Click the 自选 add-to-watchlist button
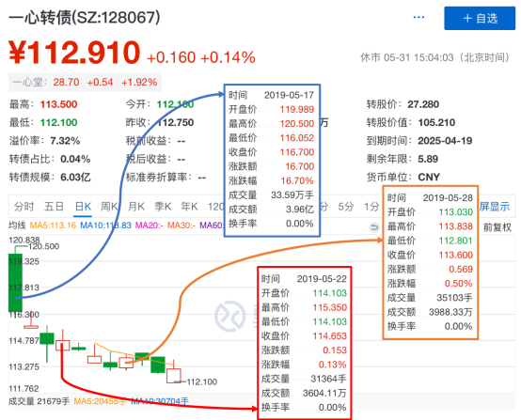This screenshot has height=420, width=521. 480,18
